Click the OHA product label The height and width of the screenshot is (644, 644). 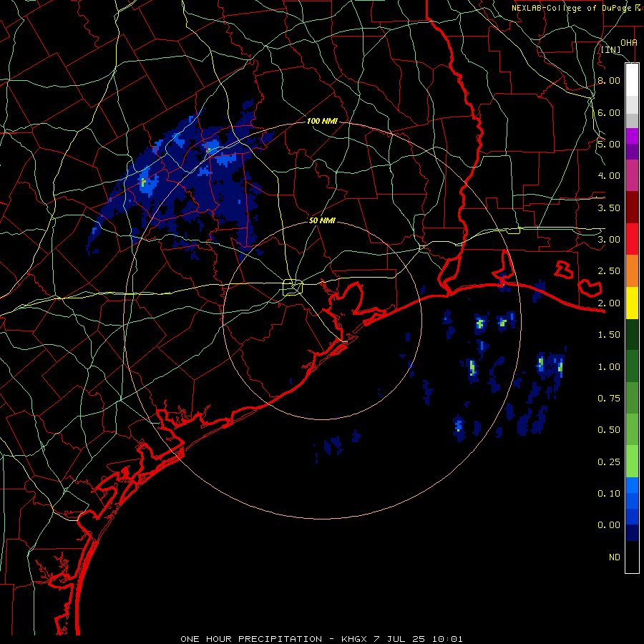point(629,42)
